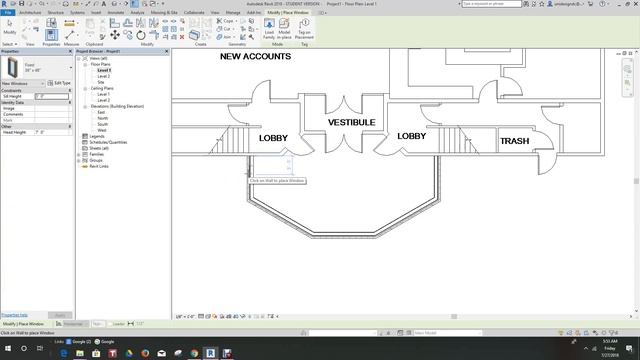The width and height of the screenshot is (640, 360).
Task: Expand the Select panel dropdown
Action: tap(10, 44)
